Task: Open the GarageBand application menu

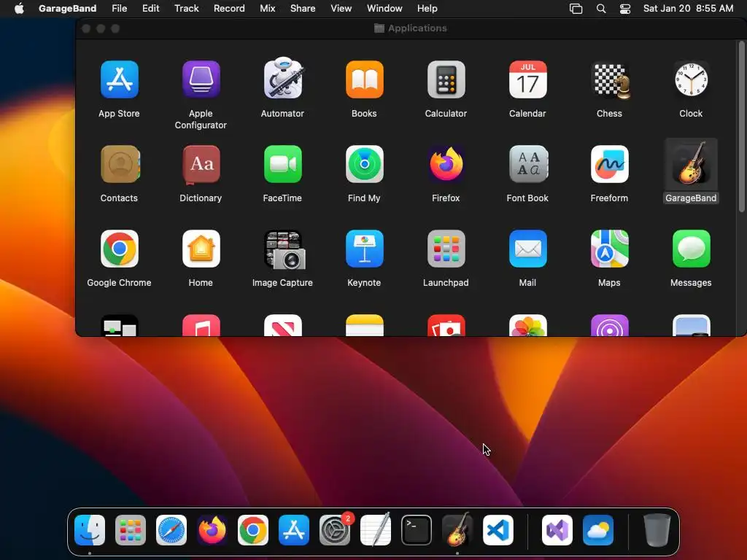Action: [x=67, y=9]
